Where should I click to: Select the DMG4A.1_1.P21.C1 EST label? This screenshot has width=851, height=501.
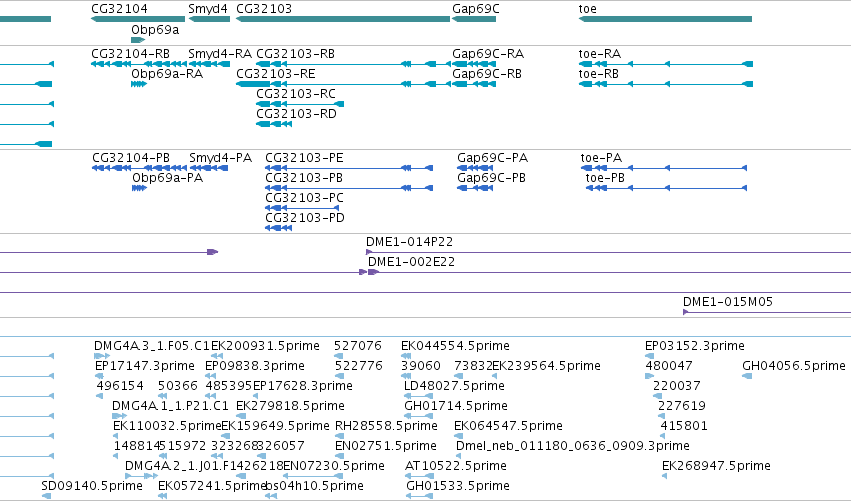(x=170, y=407)
